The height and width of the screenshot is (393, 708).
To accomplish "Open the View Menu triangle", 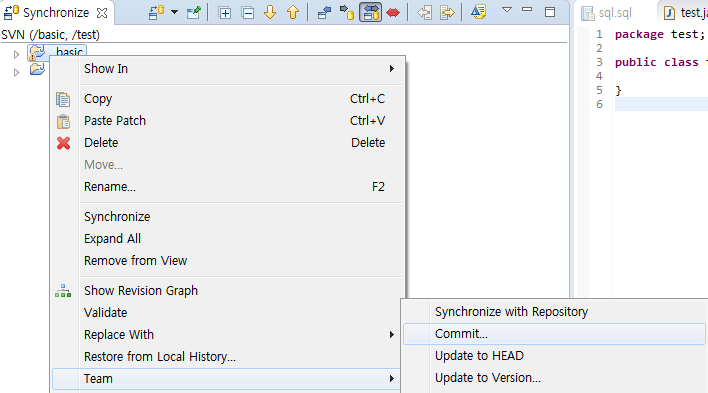I will pyautogui.click(x=507, y=9).
